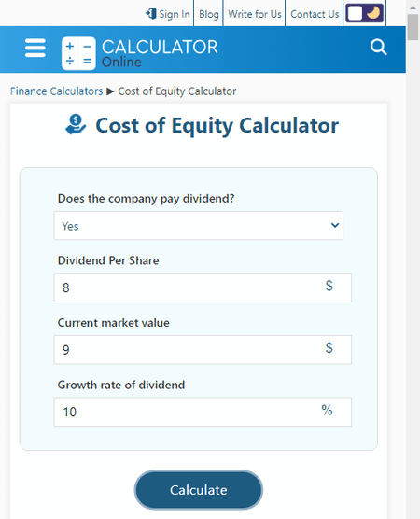Click the breadcrumb arrow separator icon

(x=110, y=91)
